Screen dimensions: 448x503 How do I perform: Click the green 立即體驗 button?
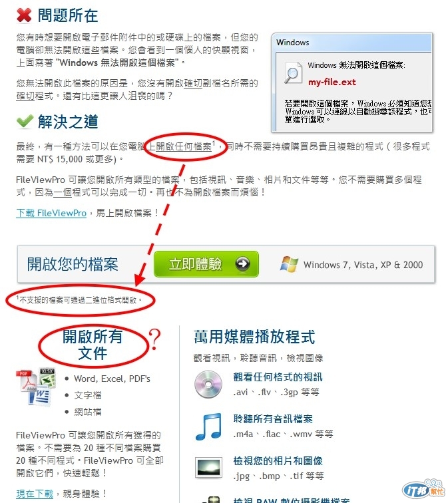206,264
